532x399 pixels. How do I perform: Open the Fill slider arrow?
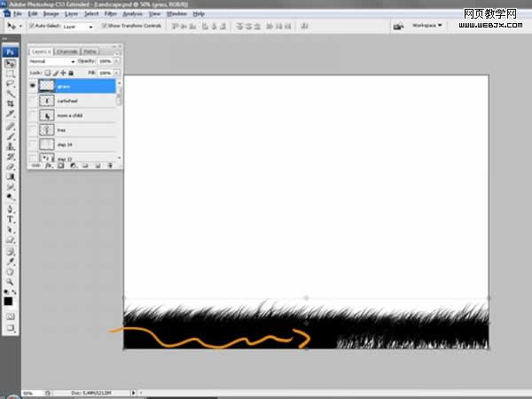coord(116,73)
